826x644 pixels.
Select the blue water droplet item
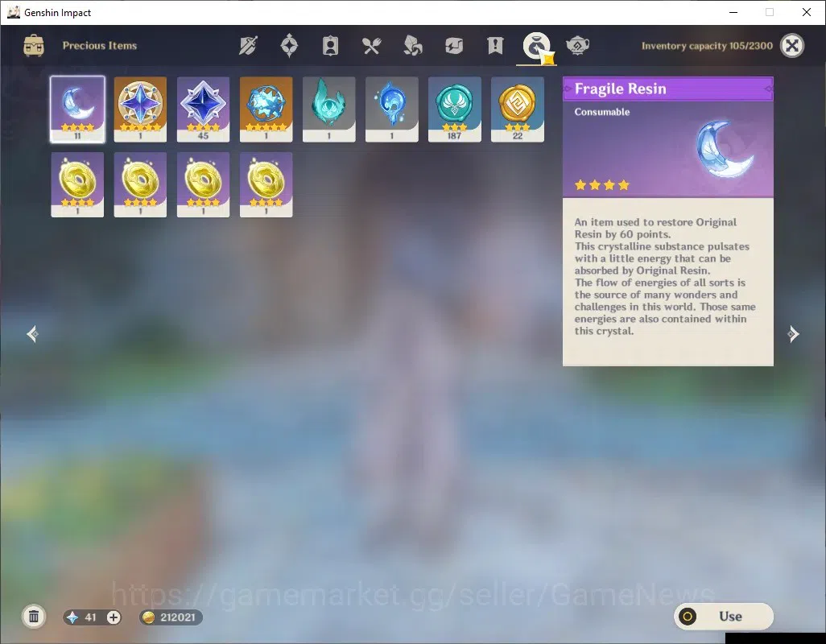[x=392, y=109]
